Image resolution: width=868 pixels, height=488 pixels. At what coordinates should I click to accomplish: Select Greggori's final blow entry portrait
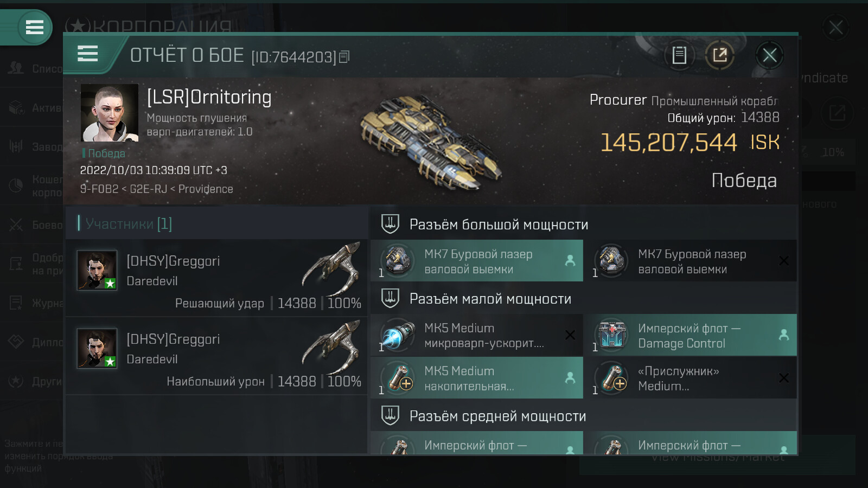tap(97, 270)
